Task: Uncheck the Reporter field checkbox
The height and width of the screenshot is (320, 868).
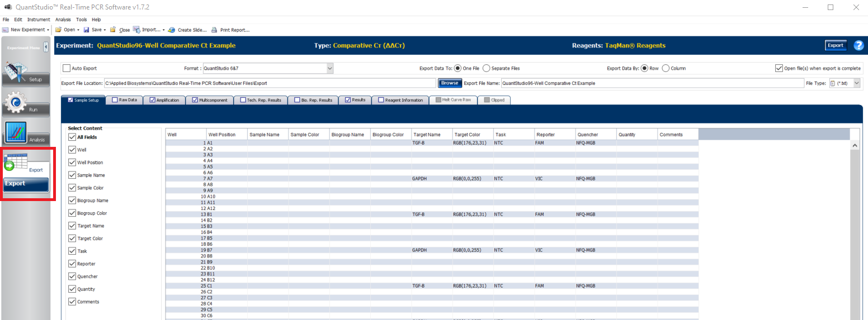Action: pos(72,264)
